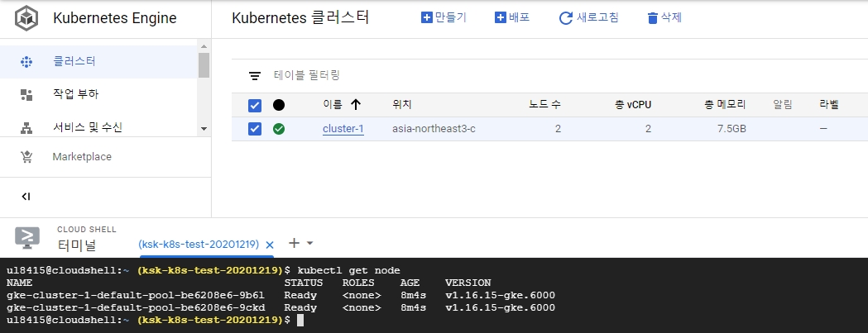
Task: Click the 터미널 label
Action: tap(76, 245)
